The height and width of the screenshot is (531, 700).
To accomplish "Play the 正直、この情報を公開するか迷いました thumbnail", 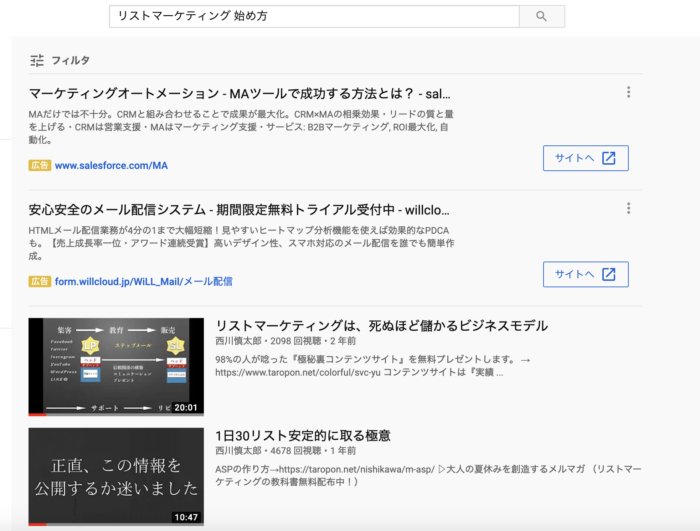I will [115, 477].
